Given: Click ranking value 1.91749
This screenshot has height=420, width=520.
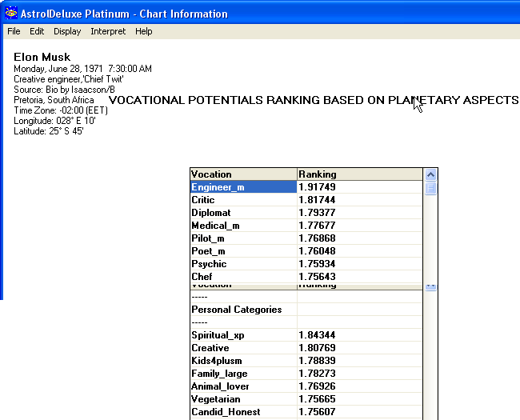Looking at the screenshot, I should tap(317, 187).
